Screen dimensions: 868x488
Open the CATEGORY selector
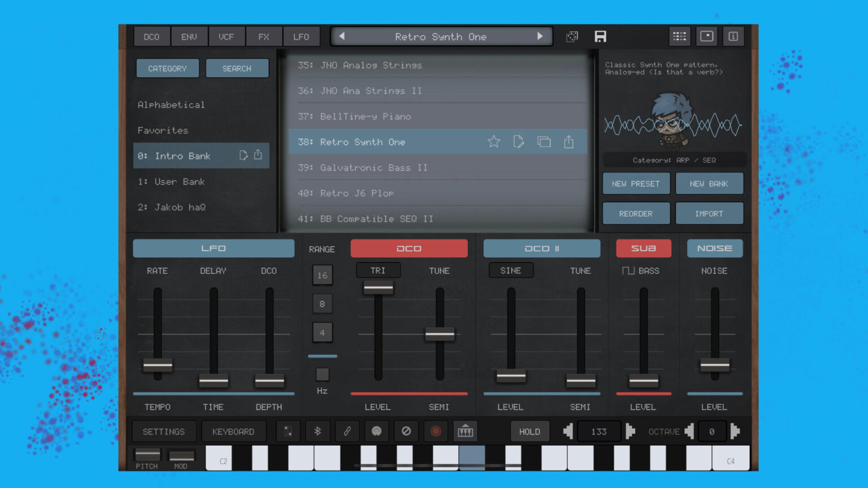(167, 68)
